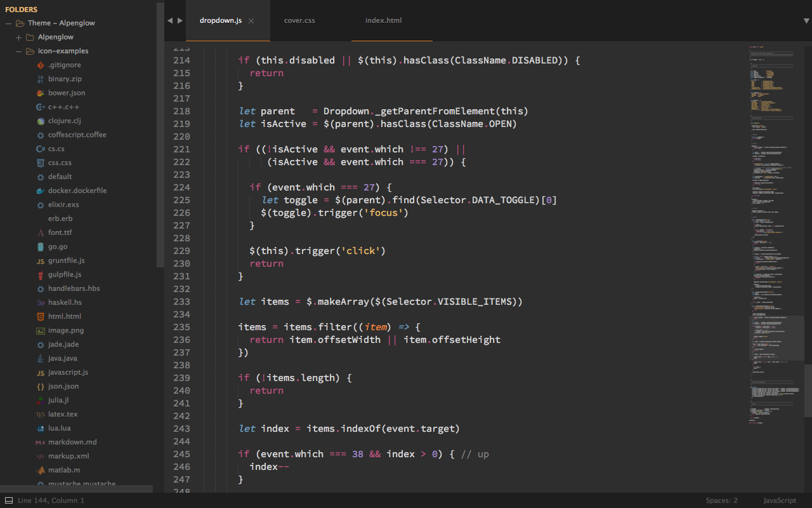Expand the Alpenglow subfolder
The height and width of the screenshot is (508, 812).
click(19, 37)
